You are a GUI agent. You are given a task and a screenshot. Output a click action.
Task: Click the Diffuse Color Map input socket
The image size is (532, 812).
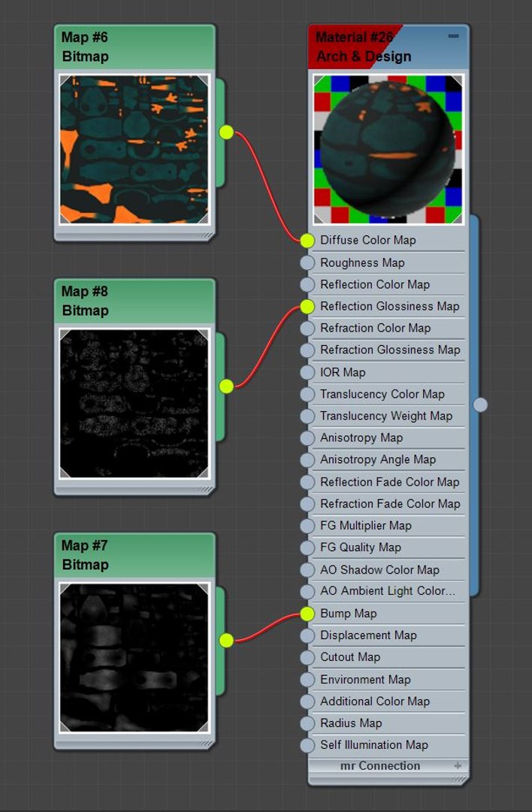tap(307, 241)
